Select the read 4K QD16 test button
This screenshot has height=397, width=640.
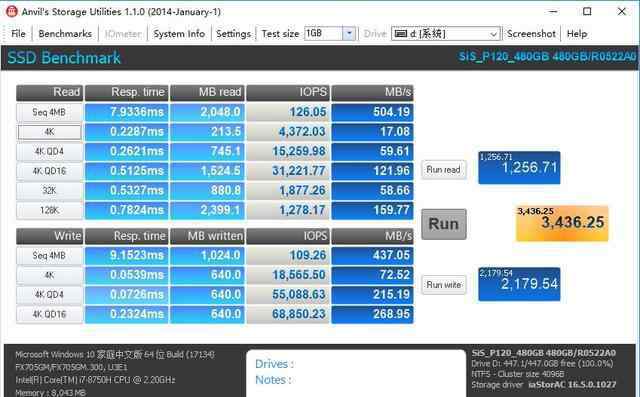point(49,171)
